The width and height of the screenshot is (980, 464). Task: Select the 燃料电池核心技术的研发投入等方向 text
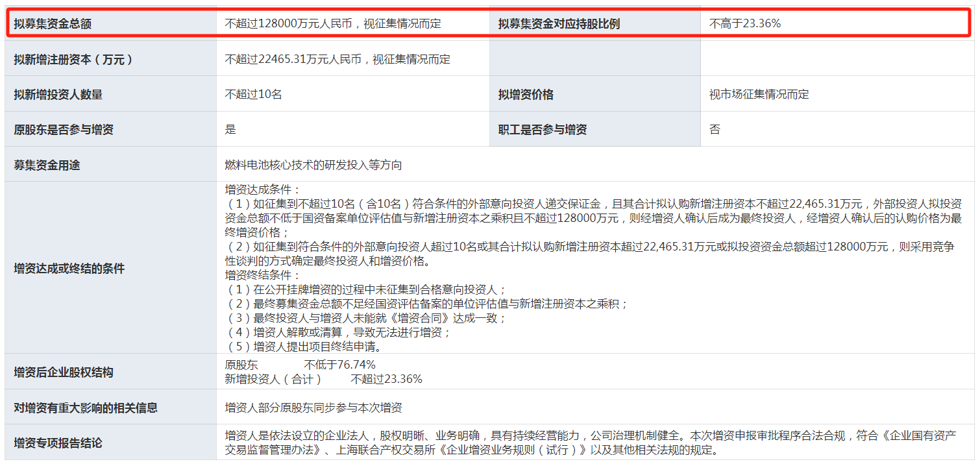pyautogui.click(x=313, y=165)
